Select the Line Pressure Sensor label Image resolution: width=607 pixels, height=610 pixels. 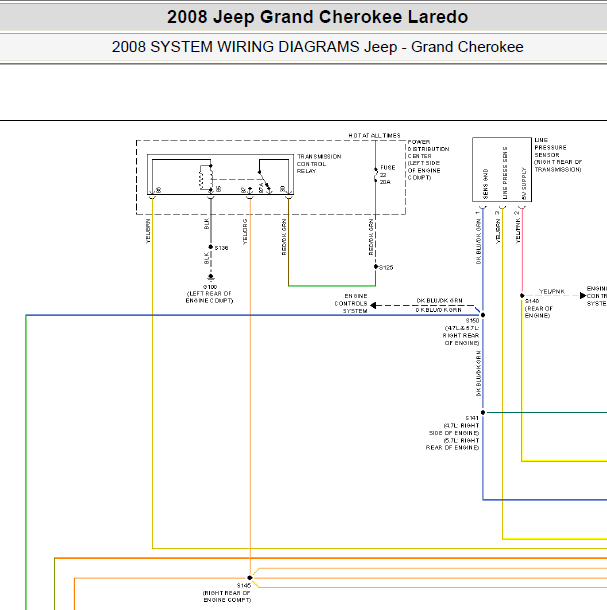pos(557,155)
